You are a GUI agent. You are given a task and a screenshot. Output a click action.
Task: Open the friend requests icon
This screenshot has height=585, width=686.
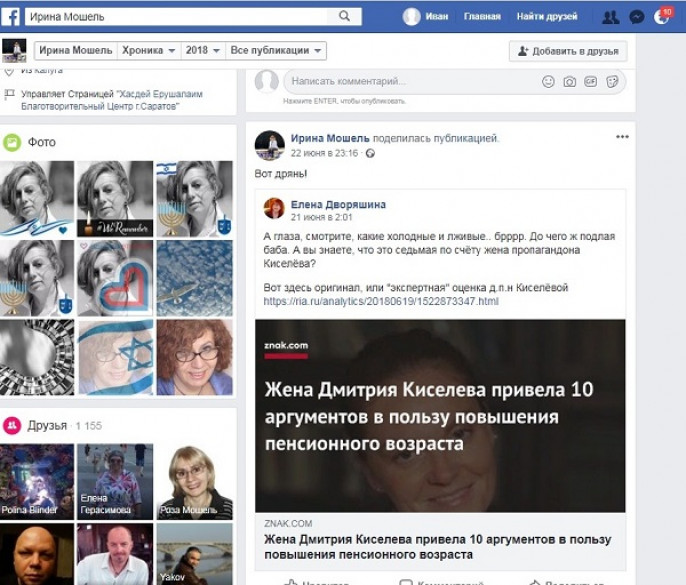tap(610, 17)
